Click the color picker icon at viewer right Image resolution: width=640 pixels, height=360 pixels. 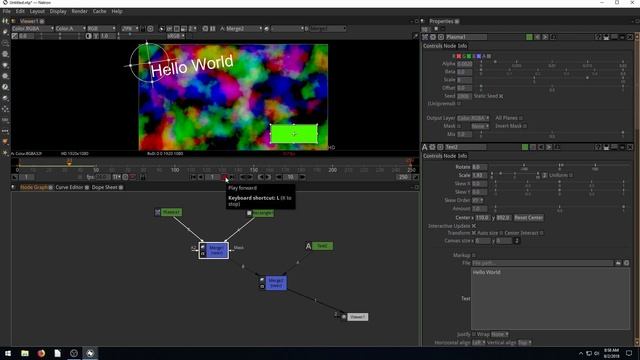415,36
